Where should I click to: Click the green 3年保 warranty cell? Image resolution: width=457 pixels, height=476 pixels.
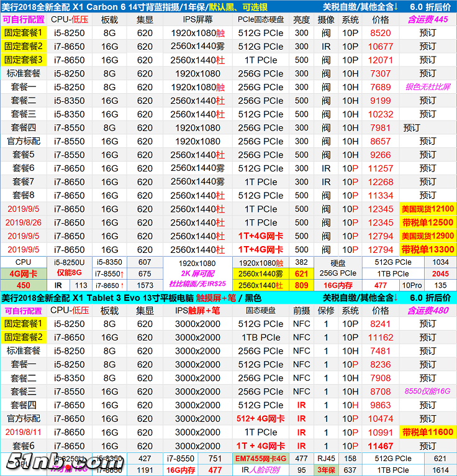[x=327, y=470]
